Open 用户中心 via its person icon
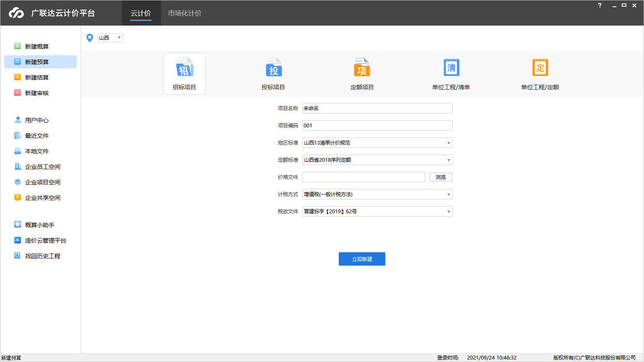This screenshot has height=362, width=644. (18, 120)
